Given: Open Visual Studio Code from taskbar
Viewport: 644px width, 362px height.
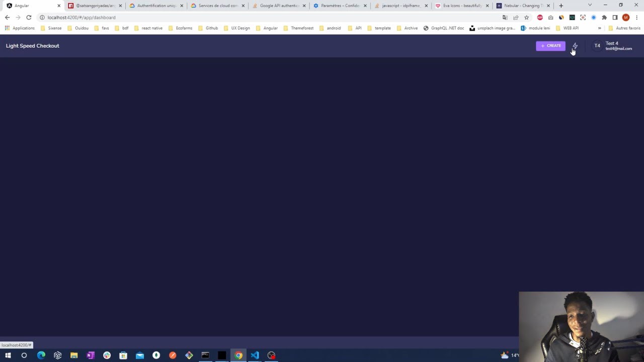Looking at the screenshot, I should point(255,355).
